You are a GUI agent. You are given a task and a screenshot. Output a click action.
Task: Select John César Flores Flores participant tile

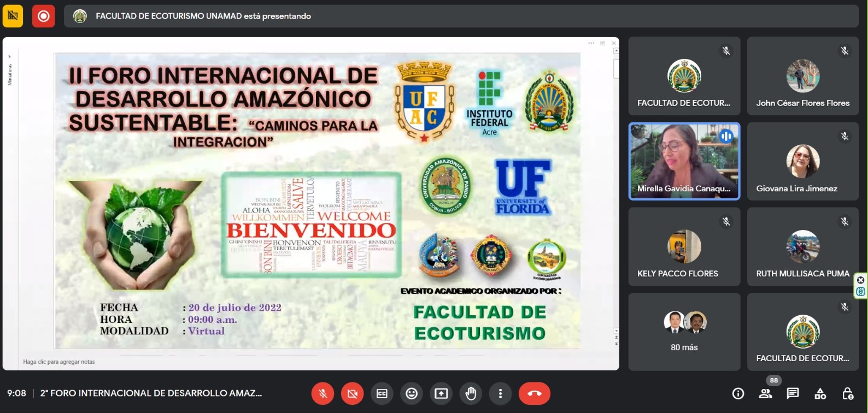(x=803, y=76)
